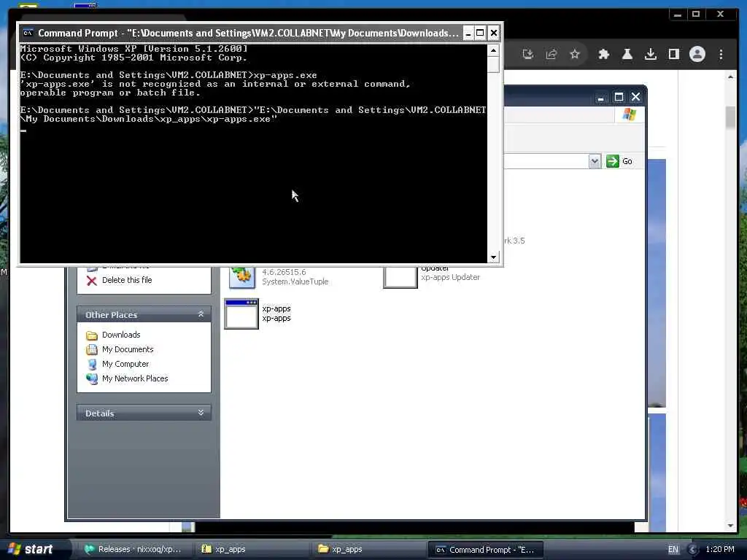Collapse the Other Places panel
The width and height of the screenshot is (747, 560).
[201, 314]
